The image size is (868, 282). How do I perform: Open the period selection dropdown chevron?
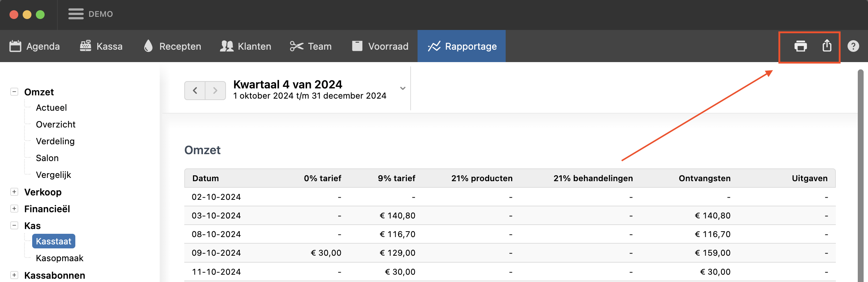403,88
